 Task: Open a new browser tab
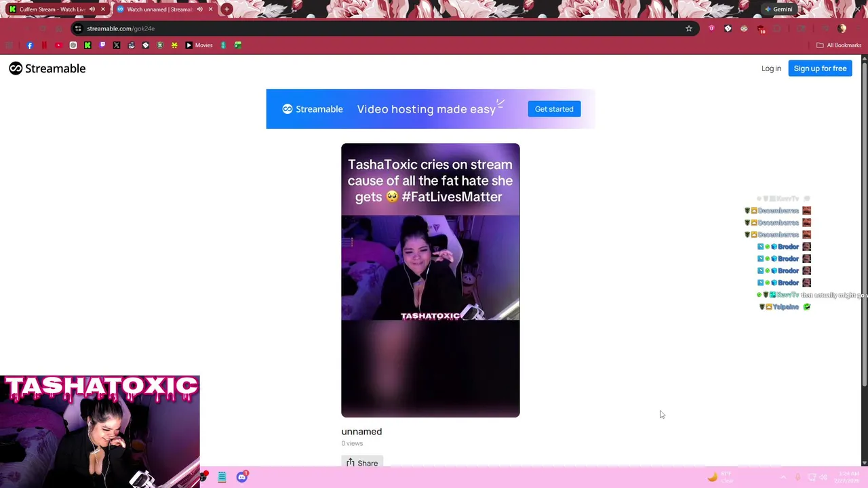pos(227,9)
